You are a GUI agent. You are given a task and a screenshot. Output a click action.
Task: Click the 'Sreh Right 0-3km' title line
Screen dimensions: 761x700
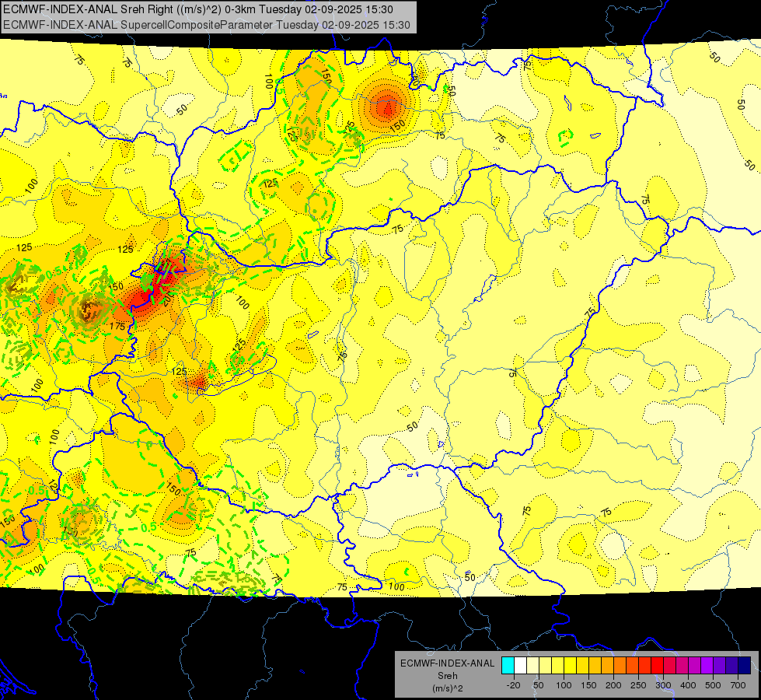(198, 9)
